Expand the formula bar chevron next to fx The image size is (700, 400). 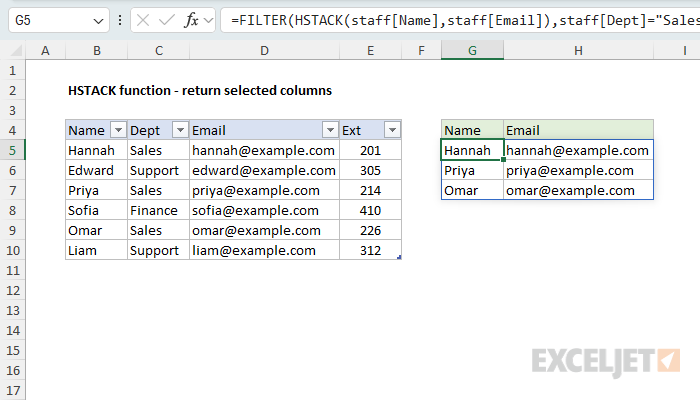[x=208, y=21]
